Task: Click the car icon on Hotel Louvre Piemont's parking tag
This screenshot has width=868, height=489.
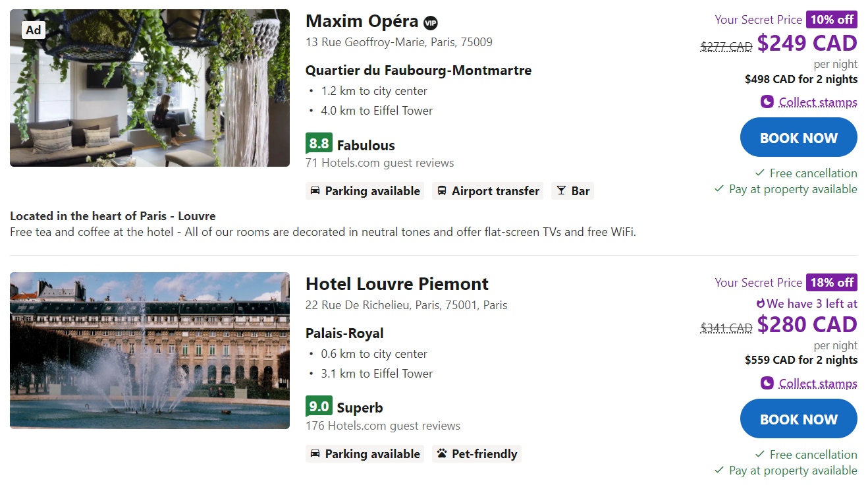Action: [315, 453]
